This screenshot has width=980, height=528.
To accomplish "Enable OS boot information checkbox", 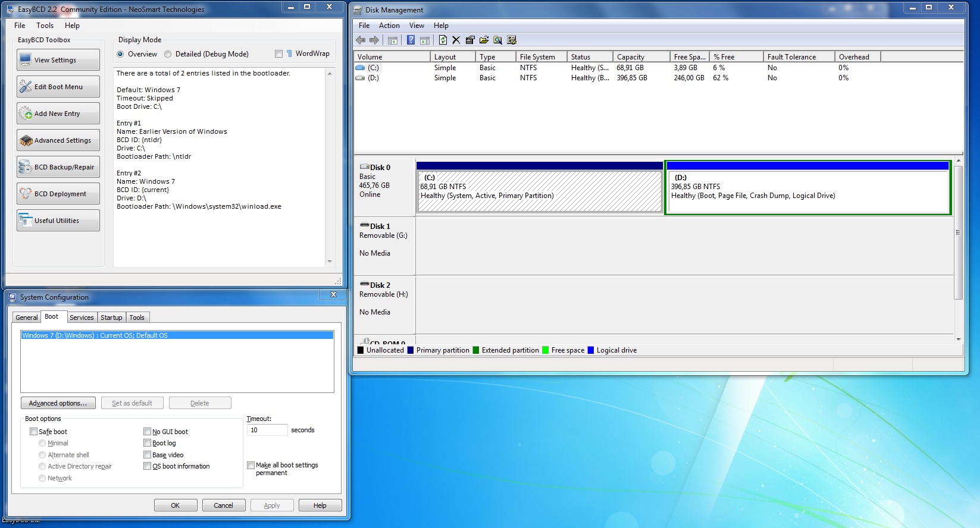I will [x=147, y=466].
